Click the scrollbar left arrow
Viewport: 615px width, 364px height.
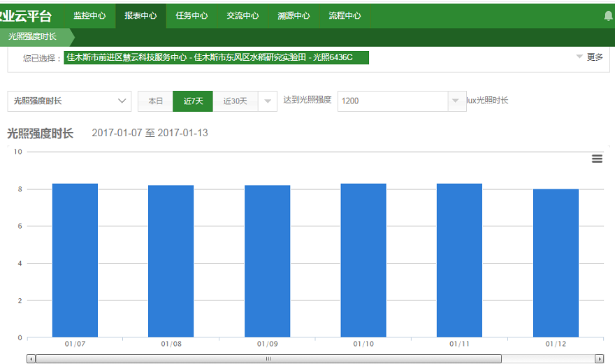pos(31,358)
